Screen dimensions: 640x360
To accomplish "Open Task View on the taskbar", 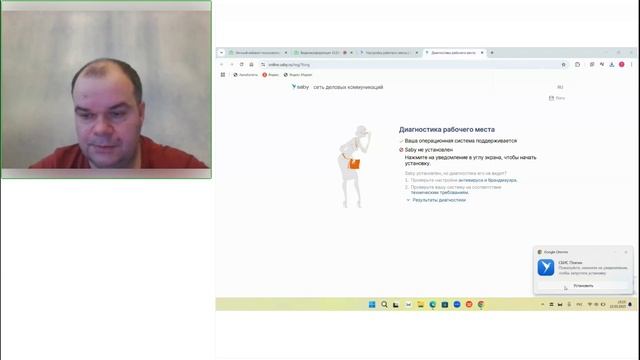I will coord(396,304).
